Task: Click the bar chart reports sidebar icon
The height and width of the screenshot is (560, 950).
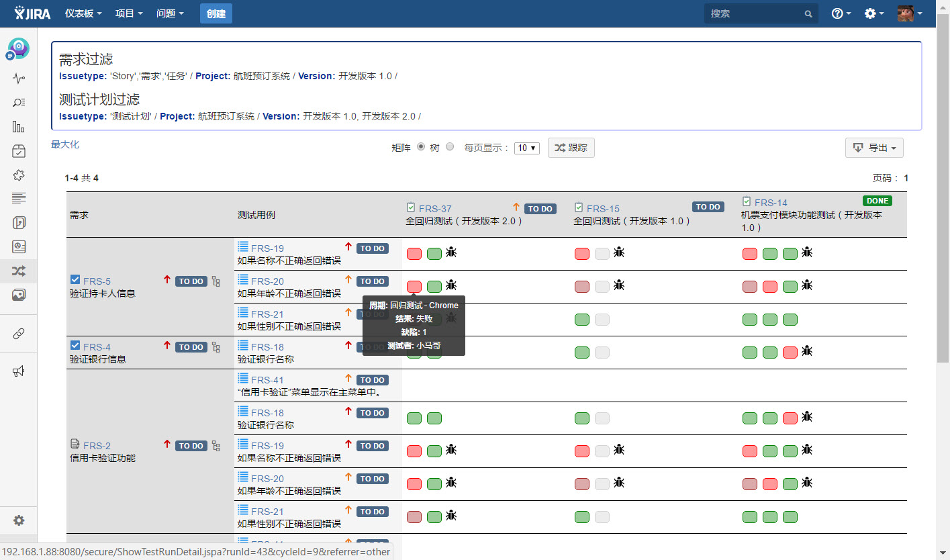Action: pos(19,126)
